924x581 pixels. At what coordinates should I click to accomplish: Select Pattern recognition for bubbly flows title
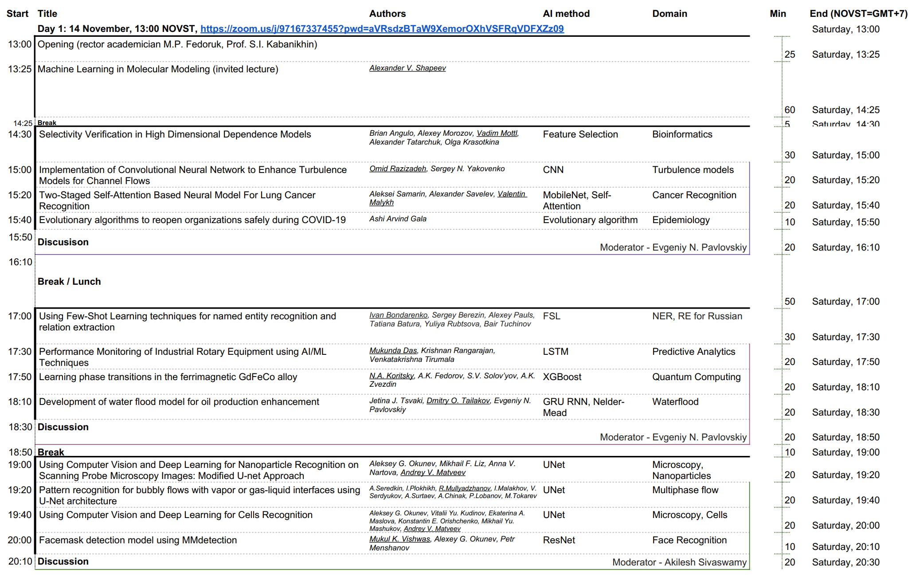[x=200, y=495]
